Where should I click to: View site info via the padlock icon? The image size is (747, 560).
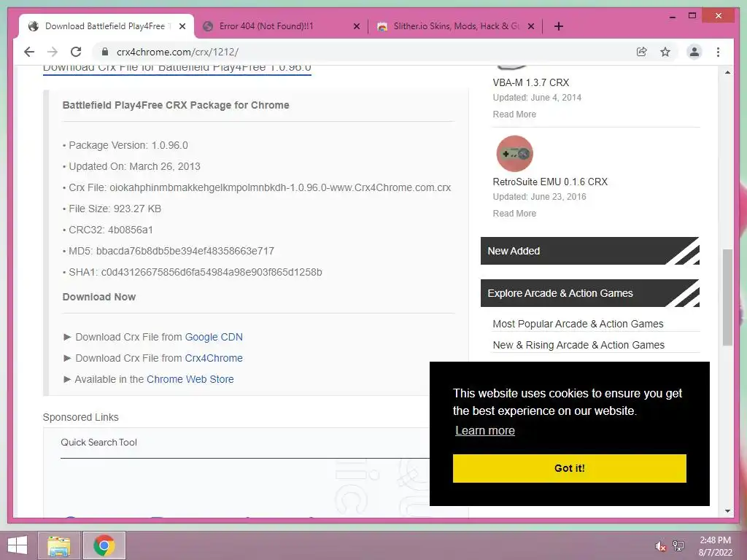(x=105, y=52)
